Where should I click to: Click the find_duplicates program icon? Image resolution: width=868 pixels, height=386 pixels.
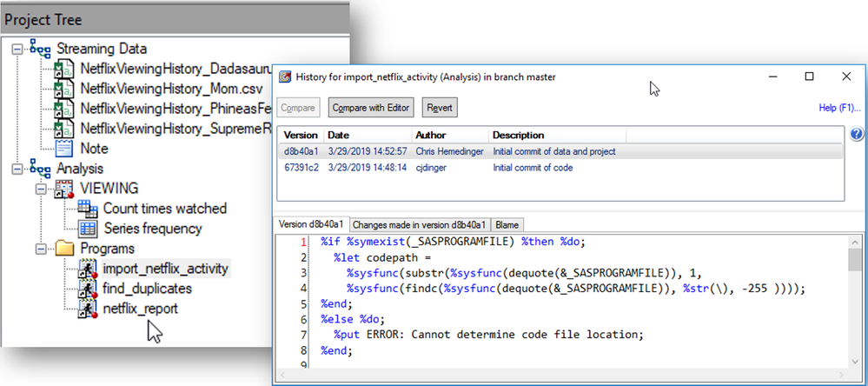[x=87, y=289]
